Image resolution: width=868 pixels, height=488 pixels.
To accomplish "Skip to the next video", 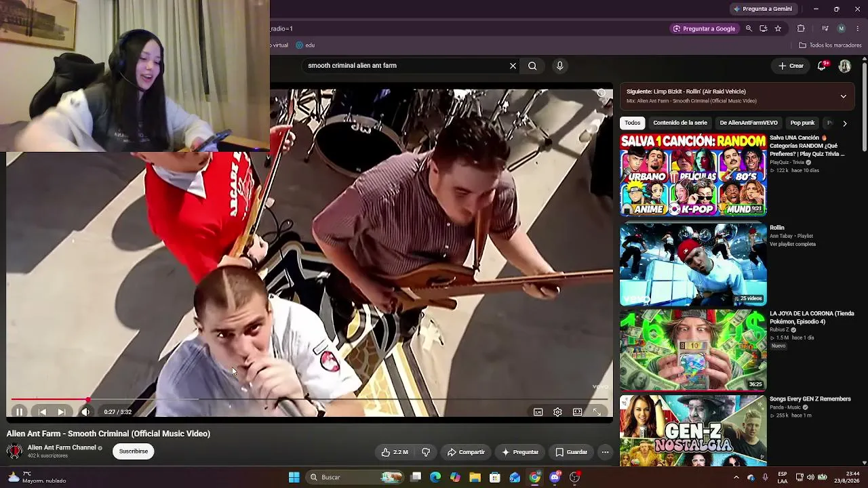I will (x=62, y=411).
